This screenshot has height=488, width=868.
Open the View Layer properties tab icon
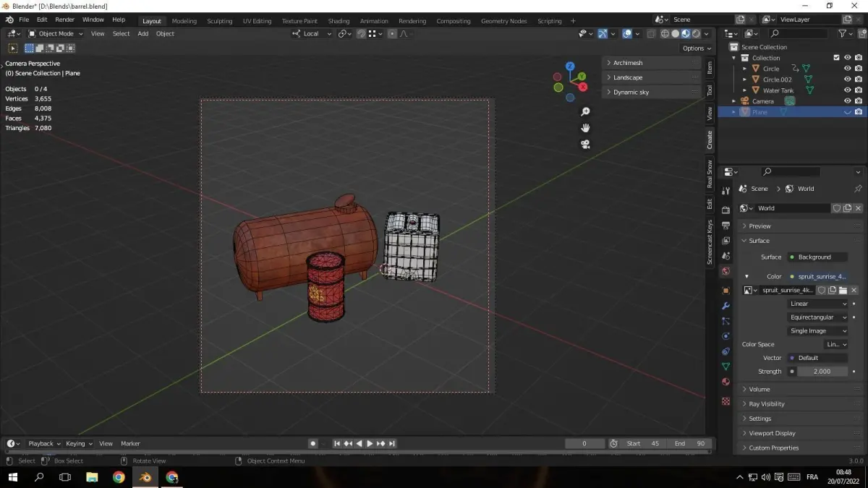pyautogui.click(x=726, y=241)
